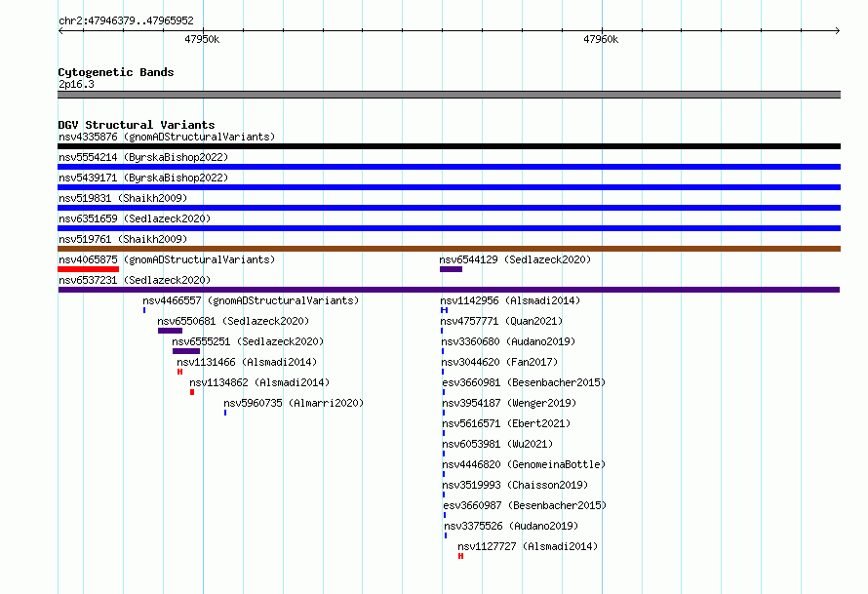Click the blue mark under nsv5960735
This screenshot has width=868, height=594.
coord(225,413)
